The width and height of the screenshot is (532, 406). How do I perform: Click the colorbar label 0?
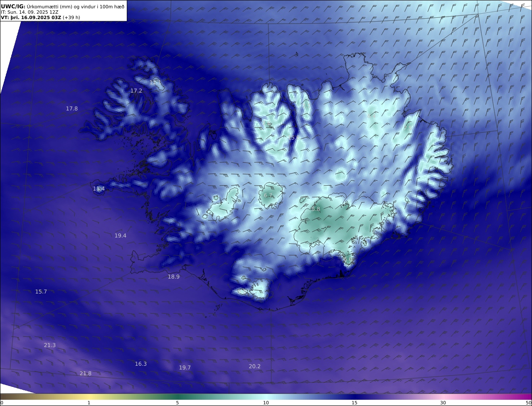point(2,403)
